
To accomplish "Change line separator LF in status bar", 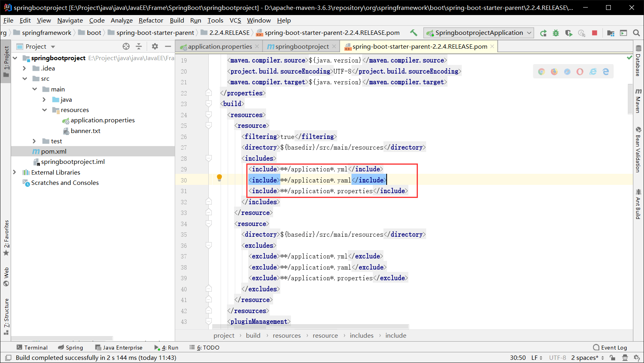I will pyautogui.click(x=536, y=358).
